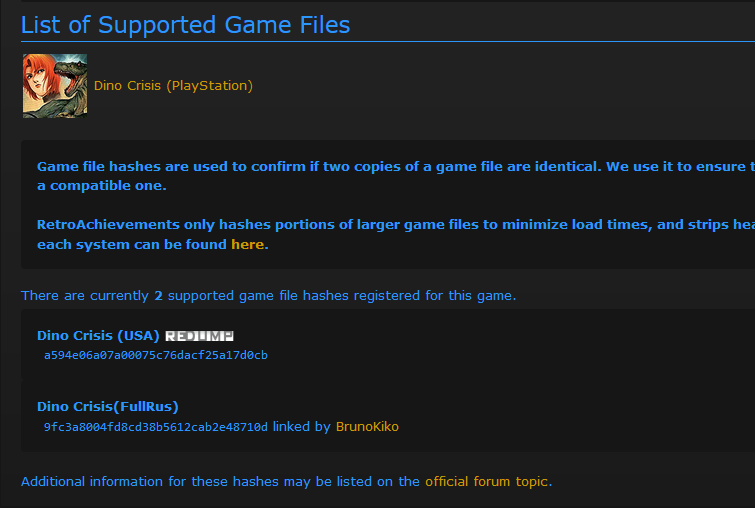Image resolution: width=755 pixels, height=508 pixels.
Task: Visit the official forum topic link
Action: click(x=487, y=482)
